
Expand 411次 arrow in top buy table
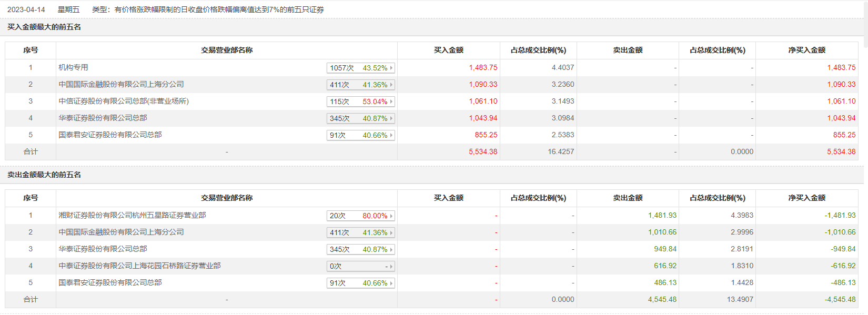tap(391, 85)
